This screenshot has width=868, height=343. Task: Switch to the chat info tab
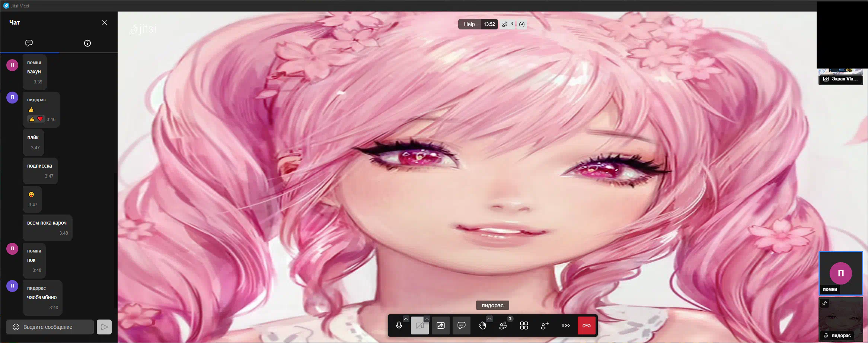coord(87,43)
